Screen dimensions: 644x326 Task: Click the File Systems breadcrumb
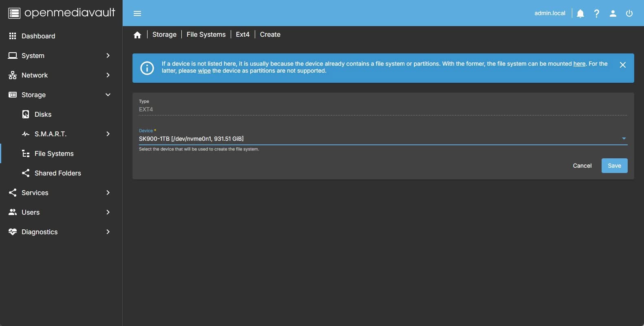pos(206,35)
